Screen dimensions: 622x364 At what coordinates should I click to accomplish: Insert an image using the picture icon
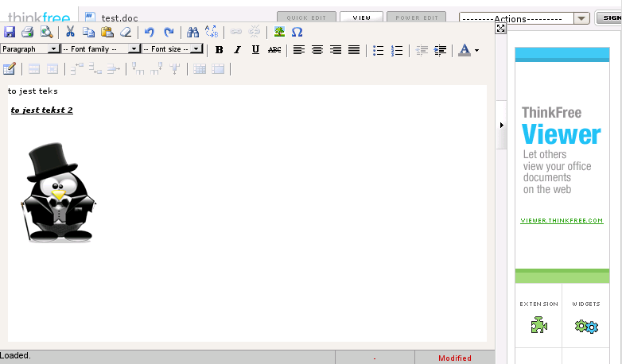279,32
